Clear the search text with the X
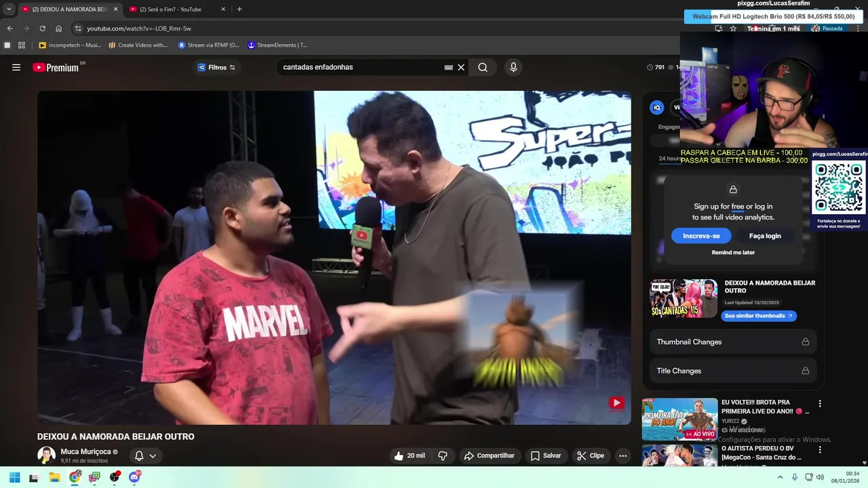The image size is (868, 488). [x=461, y=67]
